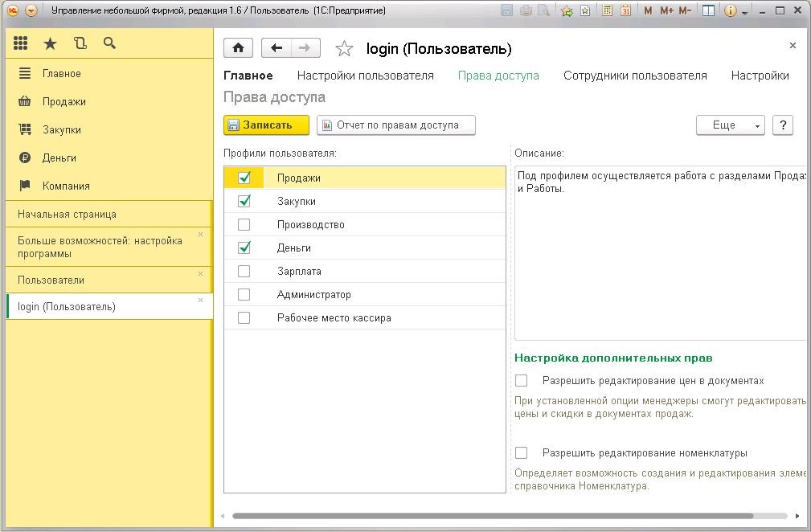Enable the Рабочее место кассира profile checkbox
The image size is (811, 532).
click(x=244, y=317)
